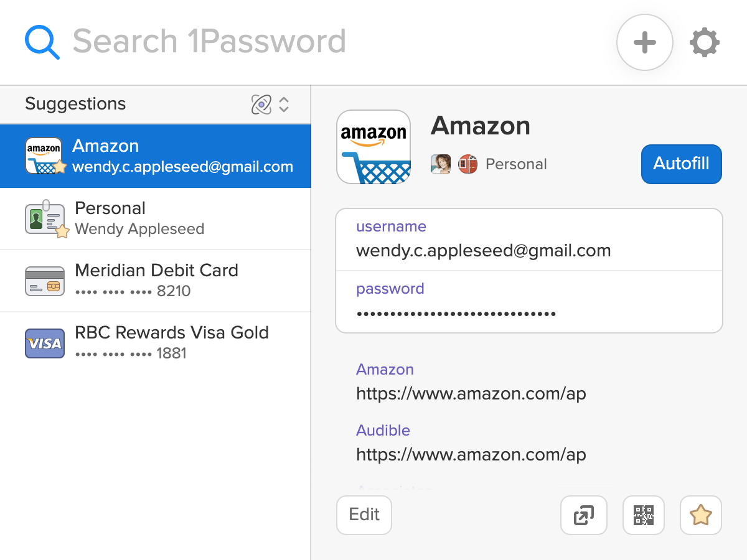Click the plus button to add item

pos(644,42)
